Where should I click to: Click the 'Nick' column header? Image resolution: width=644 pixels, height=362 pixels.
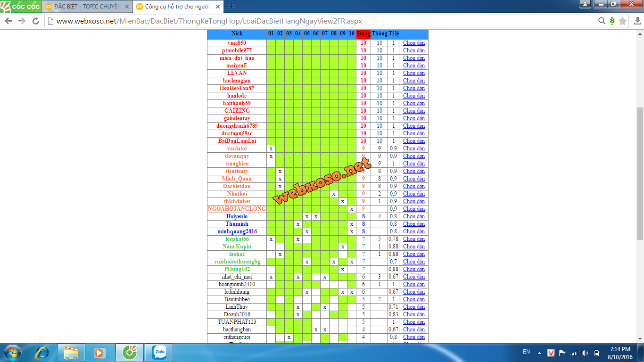(237, 34)
